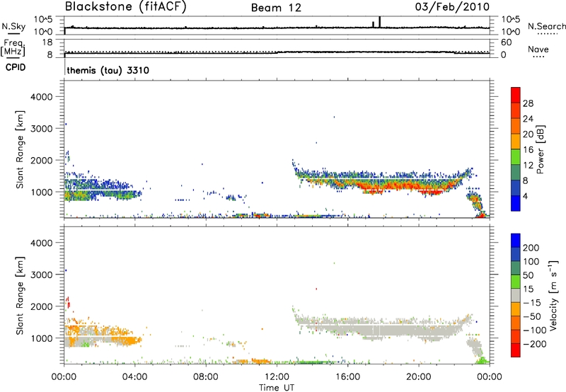Click the gray segment of the Velocity colorbar
Image resolution: width=566 pixels, height=392 pixels.
[x=516, y=295]
